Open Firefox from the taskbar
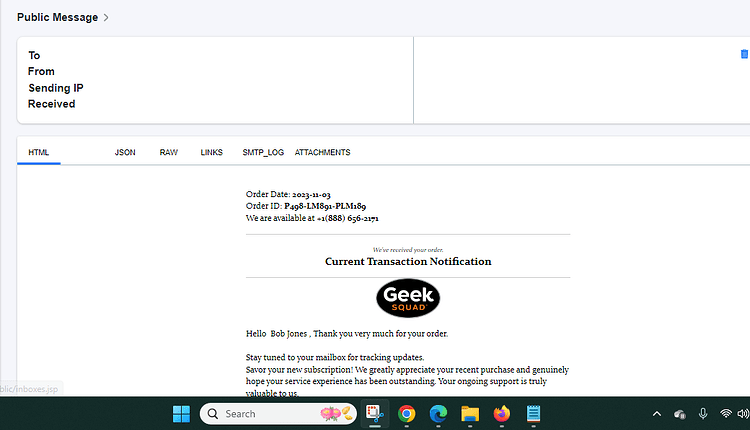This screenshot has height=430, width=750. click(x=502, y=414)
